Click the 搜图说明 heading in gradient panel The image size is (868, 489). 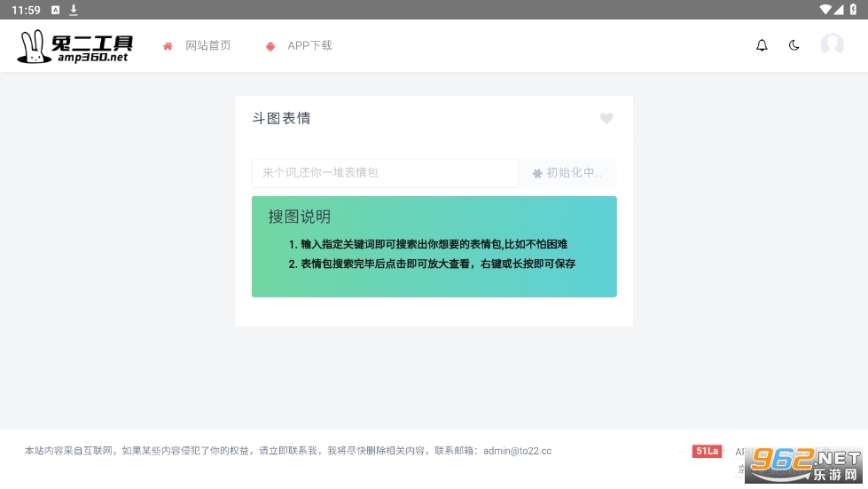pyautogui.click(x=300, y=217)
